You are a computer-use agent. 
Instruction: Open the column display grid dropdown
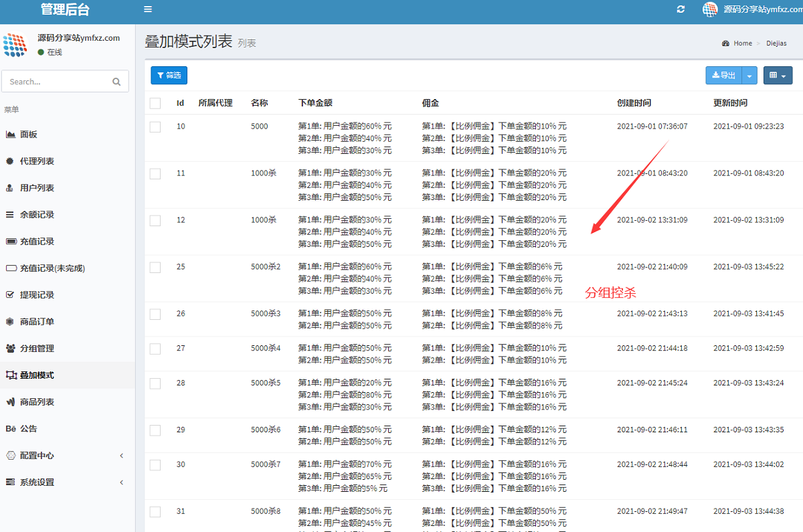point(777,76)
